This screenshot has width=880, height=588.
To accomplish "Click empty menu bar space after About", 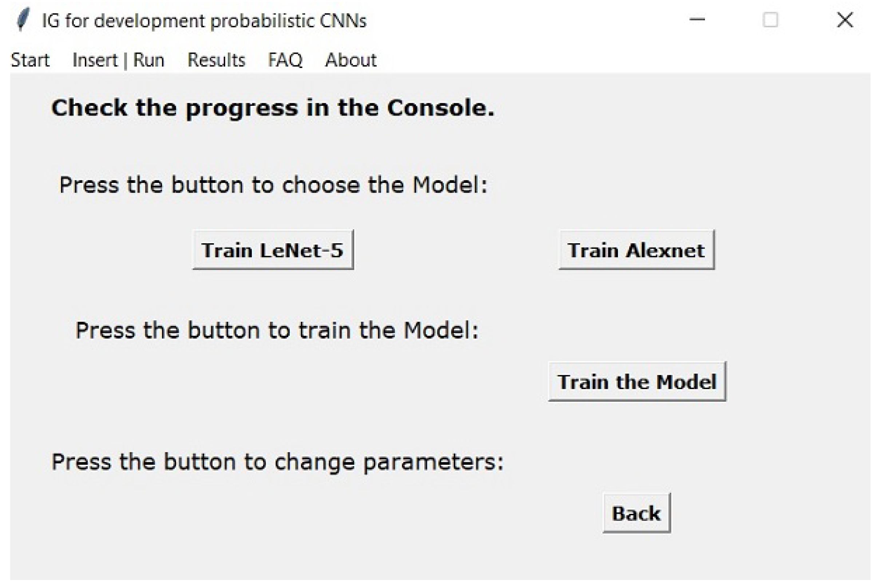I will click(x=563, y=60).
